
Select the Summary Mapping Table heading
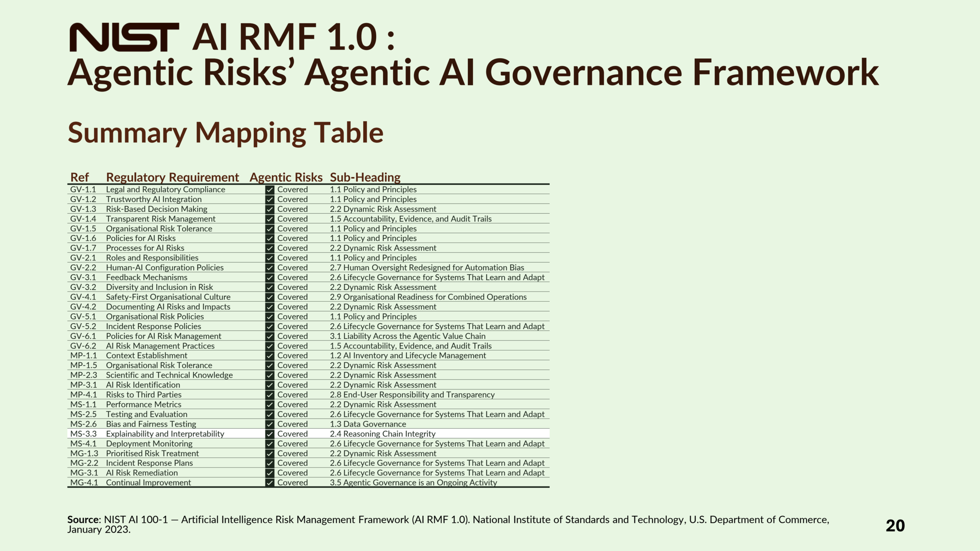225,133
